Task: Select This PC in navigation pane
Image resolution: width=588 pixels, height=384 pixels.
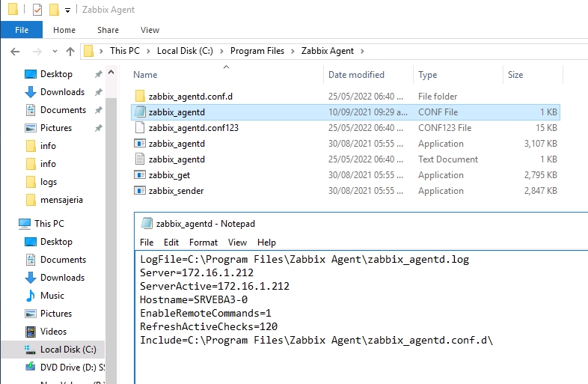Action: pyautogui.click(x=49, y=224)
